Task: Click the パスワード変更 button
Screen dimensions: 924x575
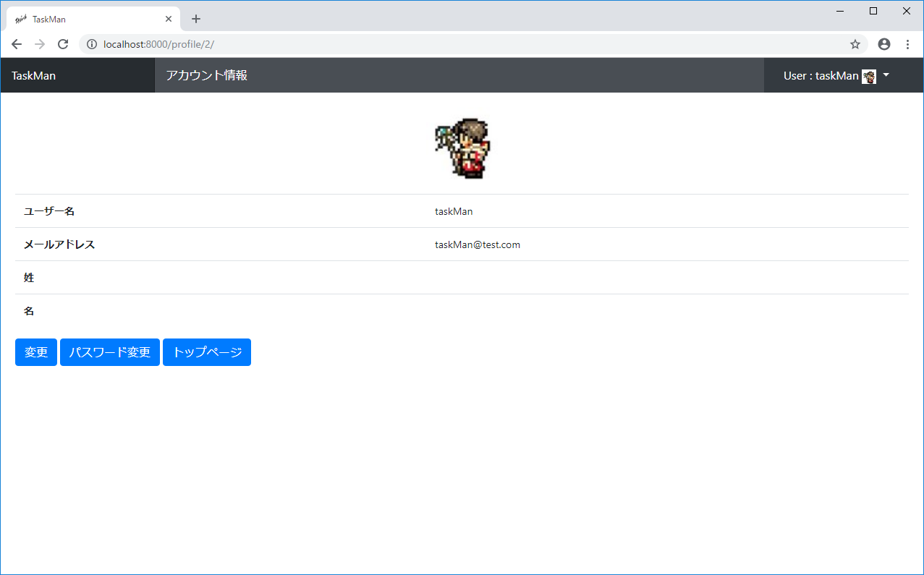Action: (110, 352)
